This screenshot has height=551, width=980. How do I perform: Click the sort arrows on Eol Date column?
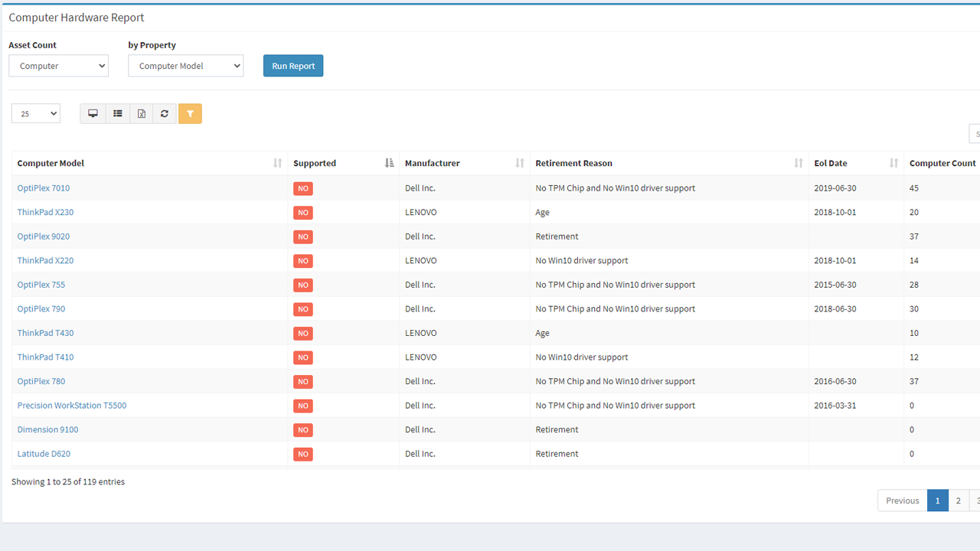(893, 162)
